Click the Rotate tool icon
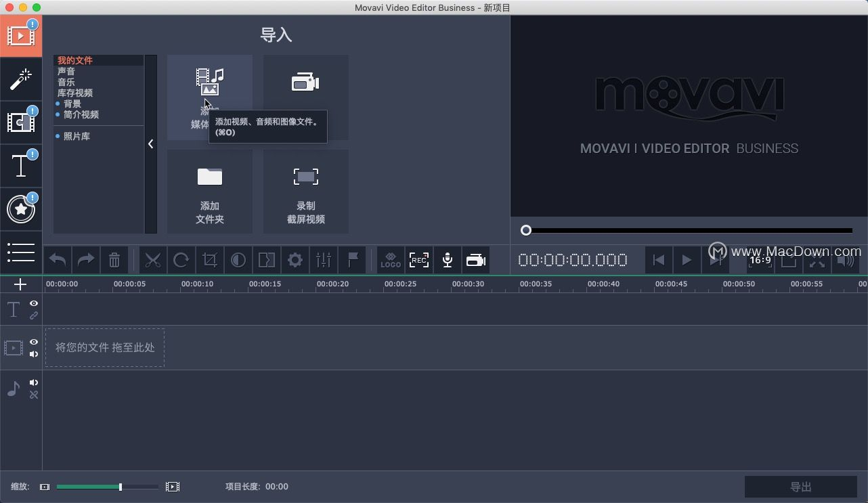Viewport: 868px width, 503px height. coord(181,260)
